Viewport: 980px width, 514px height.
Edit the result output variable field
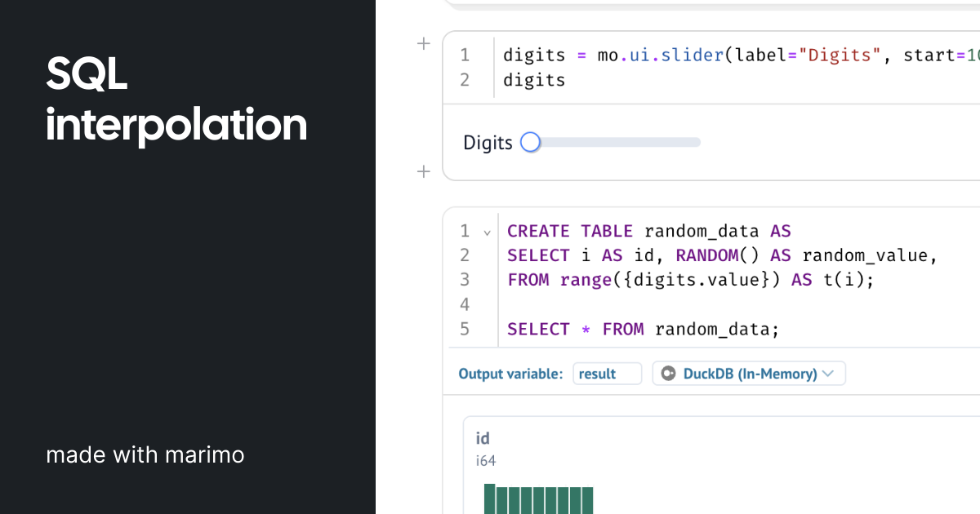click(x=608, y=374)
